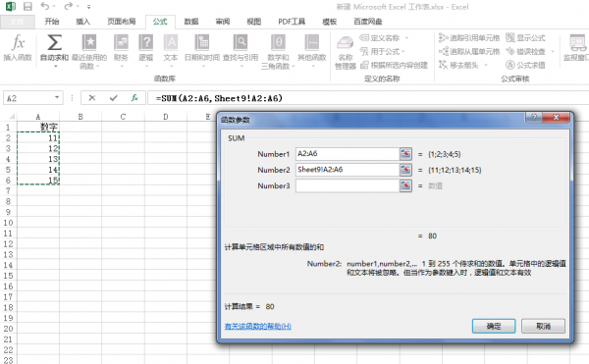Screen dimensions: 589x364
Task: Expand the Remove Arrows dropdown arrow
Action: (x=486, y=66)
